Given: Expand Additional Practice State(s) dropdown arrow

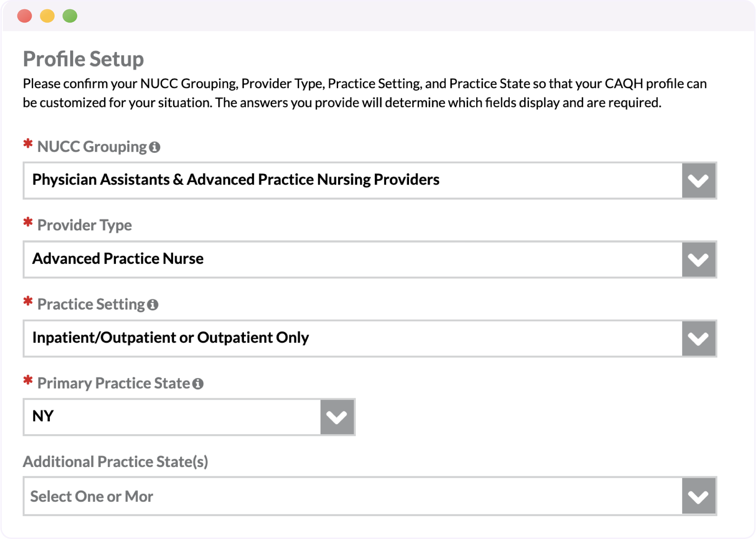Looking at the screenshot, I should (x=698, y=496).
